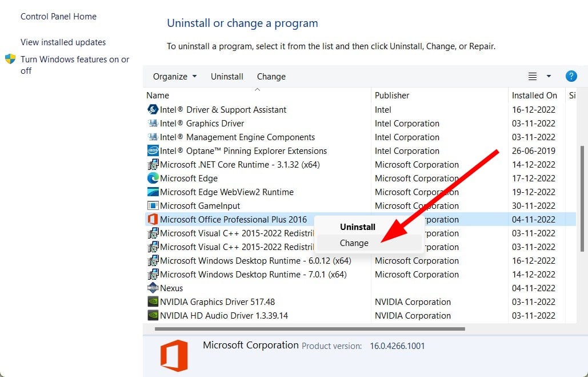Select Intel Graphics Driver entry name
This screenshot has width=588, height=377.
click(202, 123)
